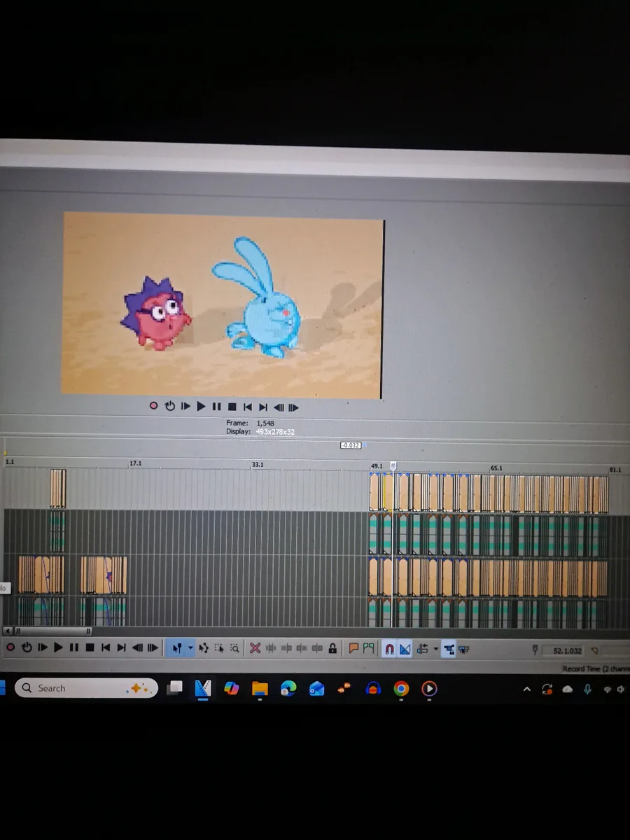Click the Lock event padlock icon
Image resolution: width=630 pixels, height=840 pixels.
[x=332, y=648]
